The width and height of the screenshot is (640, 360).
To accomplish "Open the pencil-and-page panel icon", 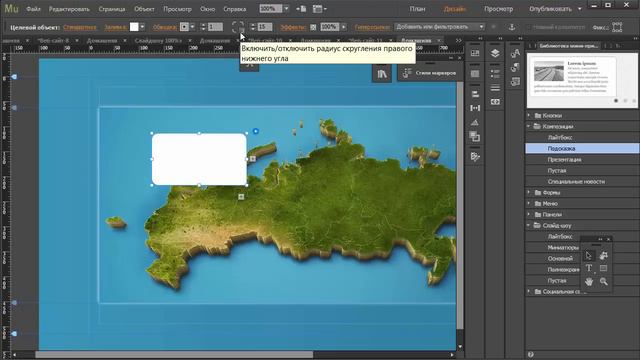I will tap(475, 156).
